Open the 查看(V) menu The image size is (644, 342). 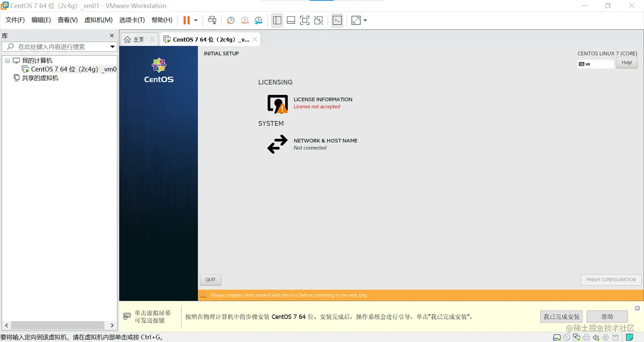pos(68,20)
